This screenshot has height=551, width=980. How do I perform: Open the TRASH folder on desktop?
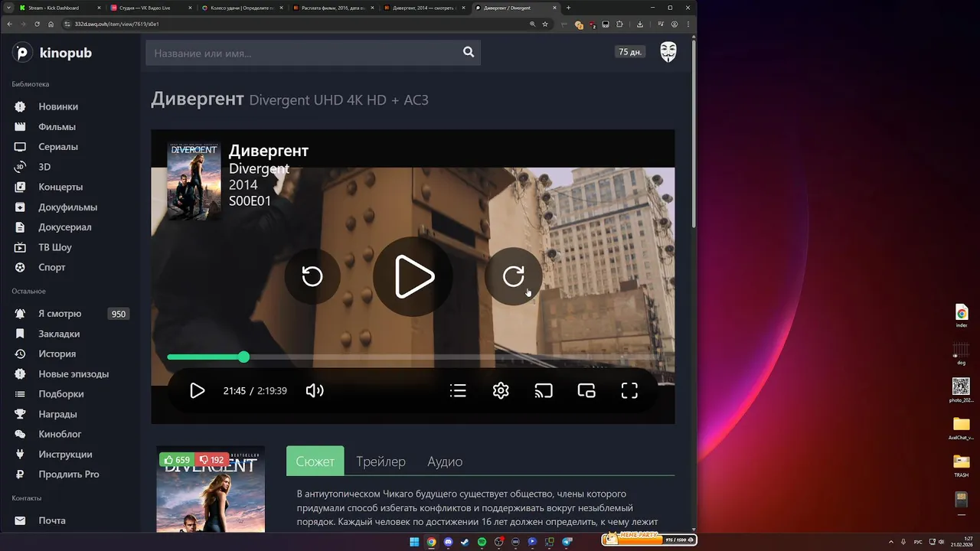point(961,465)
